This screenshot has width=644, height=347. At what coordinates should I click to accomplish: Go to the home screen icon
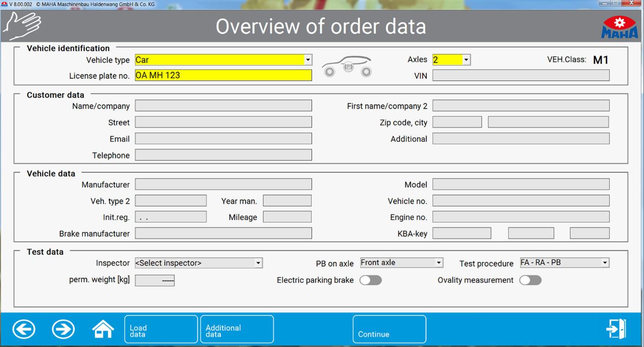pos(103,329)
